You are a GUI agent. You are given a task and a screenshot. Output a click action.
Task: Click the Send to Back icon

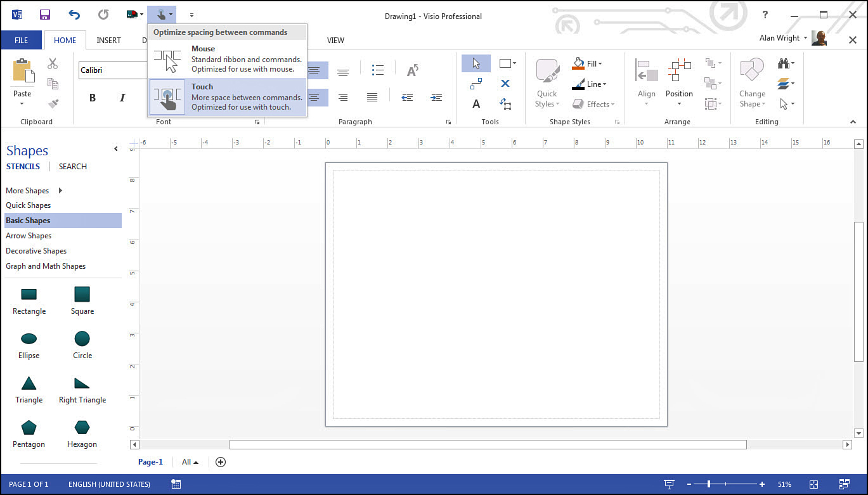point(710,84)
